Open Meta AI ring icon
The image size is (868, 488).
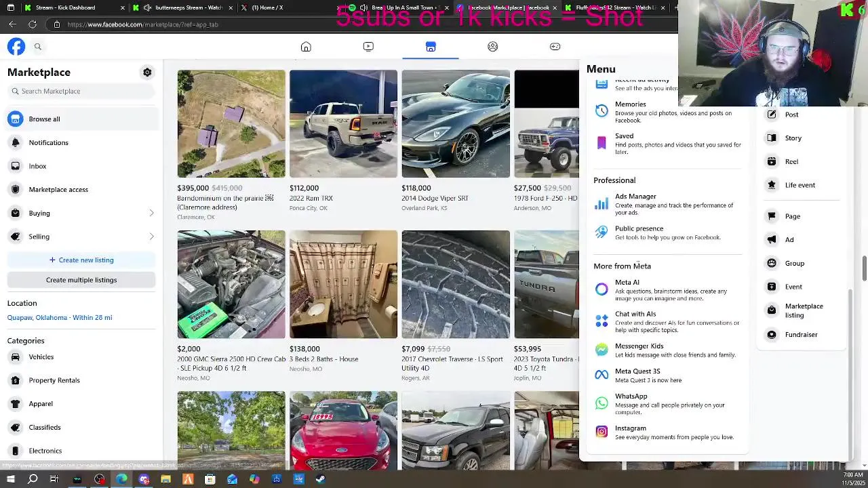point(601,289)
